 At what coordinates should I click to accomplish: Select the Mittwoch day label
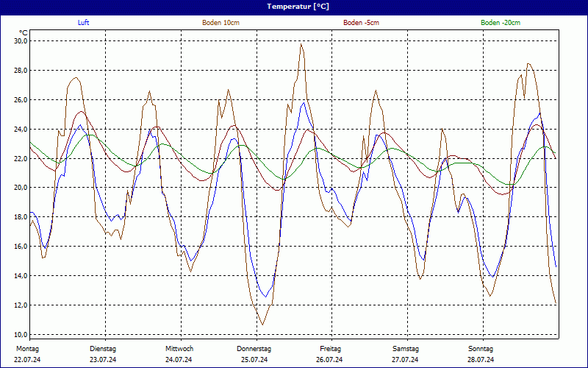179,349
